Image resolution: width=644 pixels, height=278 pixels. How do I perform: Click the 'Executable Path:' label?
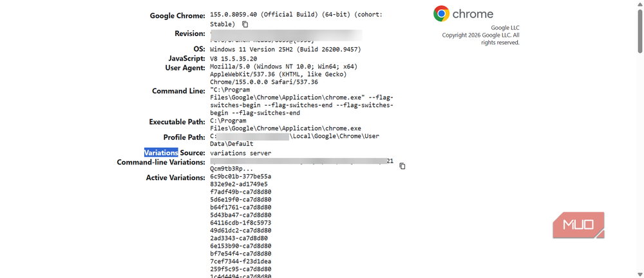177,122
